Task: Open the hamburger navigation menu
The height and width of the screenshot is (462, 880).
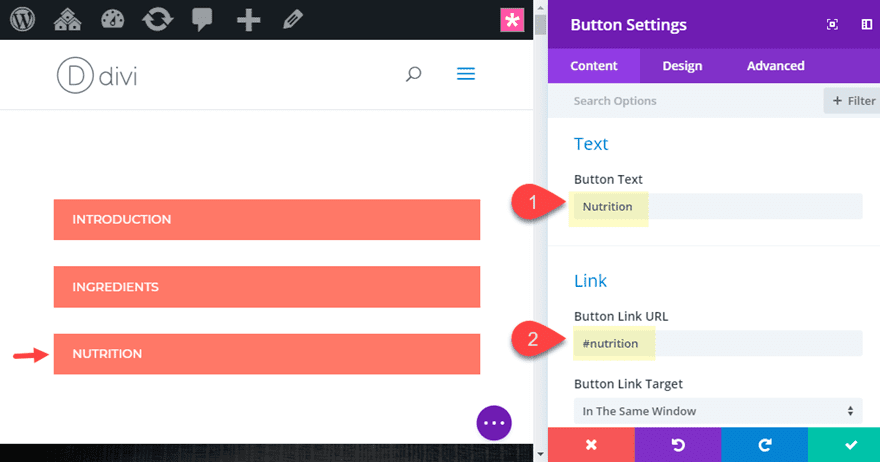Action: [466, 74]
